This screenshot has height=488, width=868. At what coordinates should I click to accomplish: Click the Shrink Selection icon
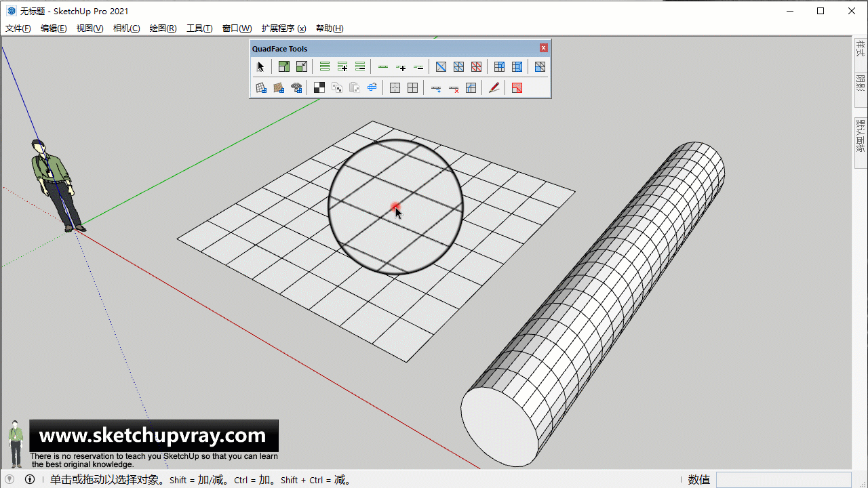pos(302,66)
